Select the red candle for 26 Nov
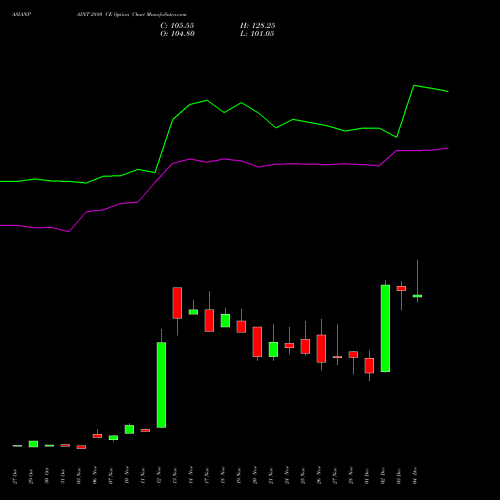The image size is (500, 500). (321, 348)
